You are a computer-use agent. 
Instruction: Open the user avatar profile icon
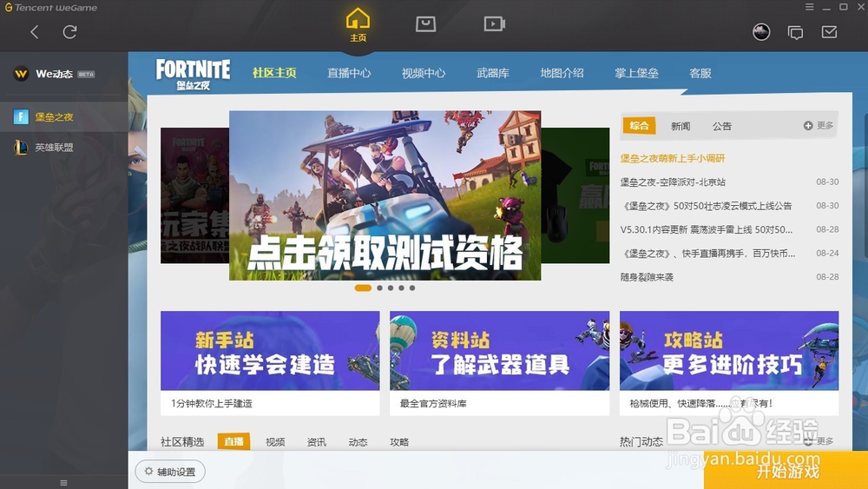[x=761, y=32]
